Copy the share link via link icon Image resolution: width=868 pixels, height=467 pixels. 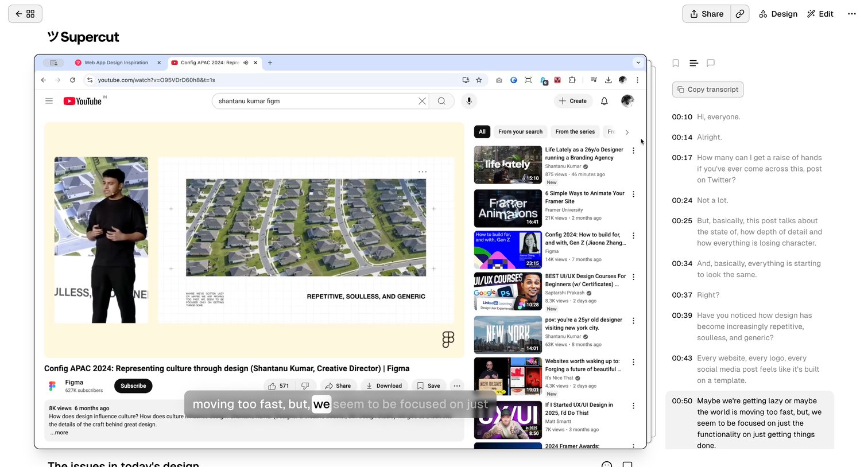coord(740,14)
